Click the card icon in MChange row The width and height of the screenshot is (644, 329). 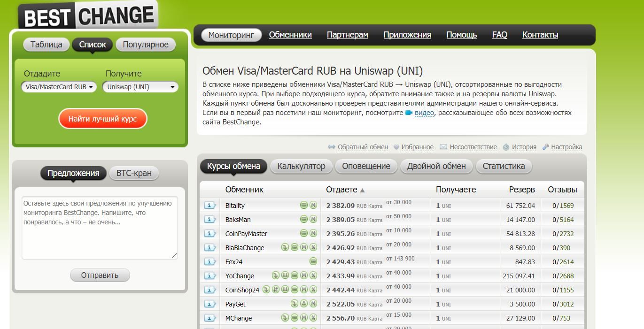click(x=295, y=318)
